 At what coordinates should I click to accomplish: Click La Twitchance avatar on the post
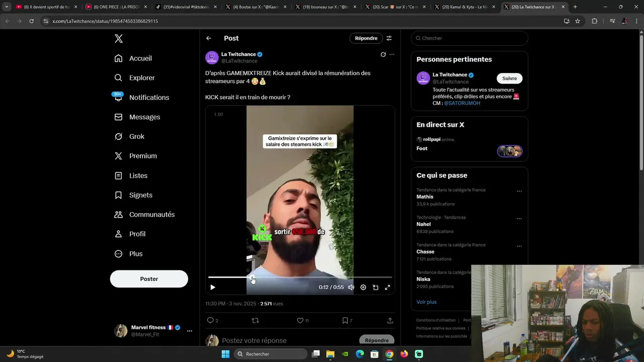point(212,57)
